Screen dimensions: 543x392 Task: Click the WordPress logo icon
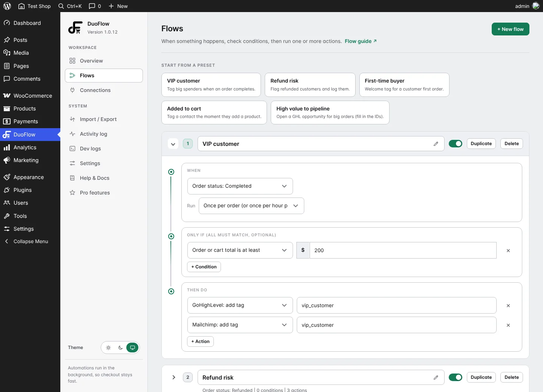coord(7,6)
